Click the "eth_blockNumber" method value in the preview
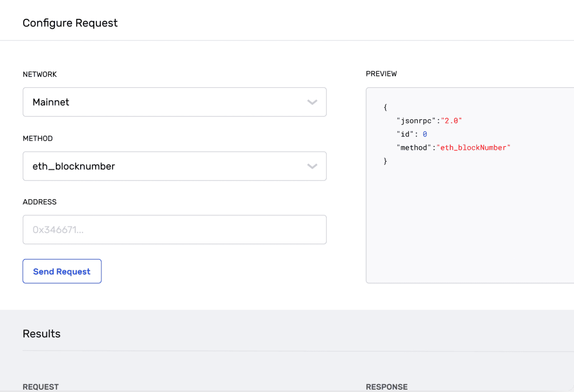The image size is (574, 392). click(x=473, y=148)
